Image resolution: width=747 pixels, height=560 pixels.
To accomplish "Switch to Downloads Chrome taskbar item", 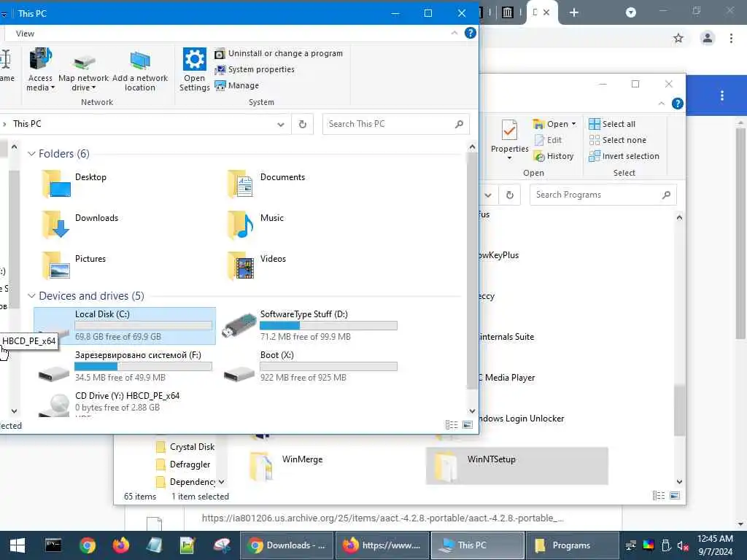I will 287,545.
